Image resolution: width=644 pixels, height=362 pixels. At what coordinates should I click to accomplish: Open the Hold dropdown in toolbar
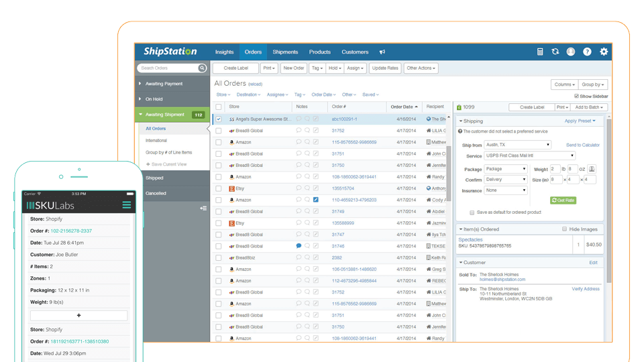pos(335,68)
